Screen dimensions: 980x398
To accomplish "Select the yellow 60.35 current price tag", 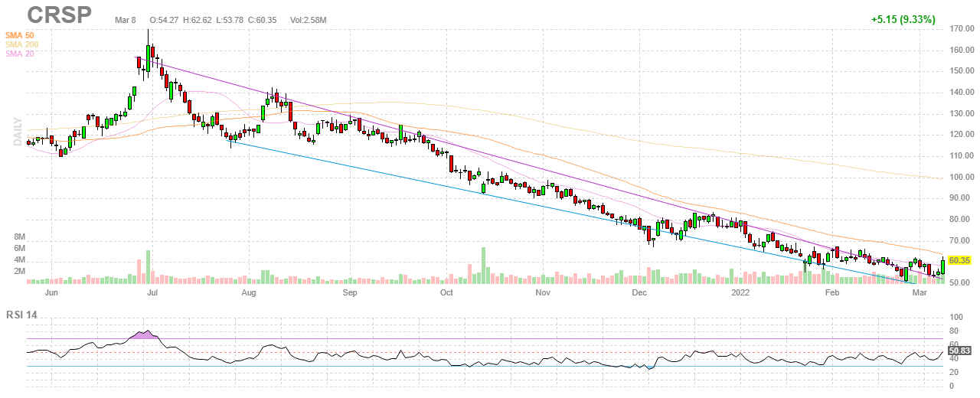I will (x=959, y=261).
